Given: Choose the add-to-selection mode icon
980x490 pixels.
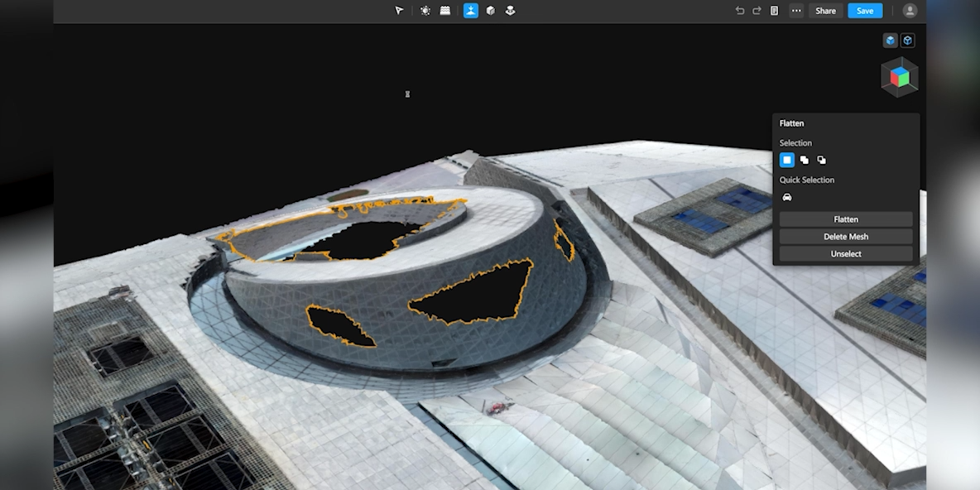Looking at the screenshot, I should (805, 160).
